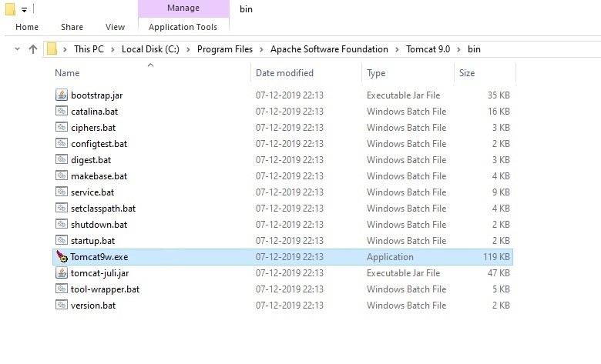This screenshot has height=364, width=601.
Task: Select the setclasspath.bat file name
Action: [103, 209]
